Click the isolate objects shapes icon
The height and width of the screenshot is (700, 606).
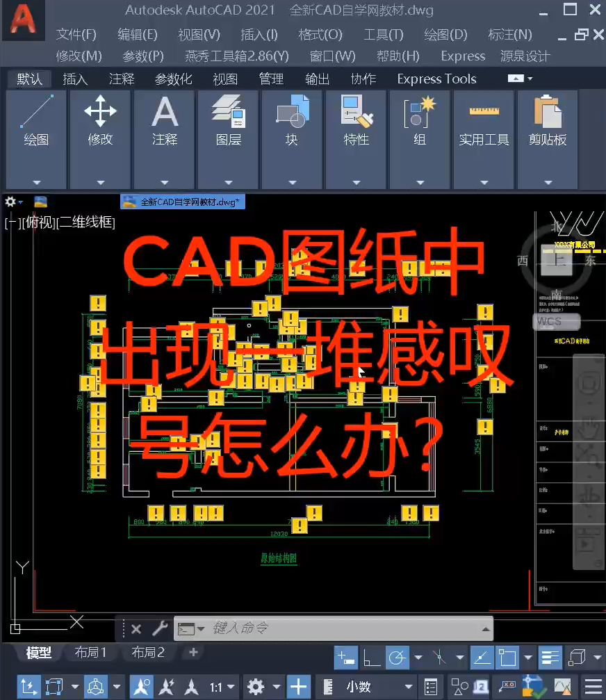click(459, 687)
